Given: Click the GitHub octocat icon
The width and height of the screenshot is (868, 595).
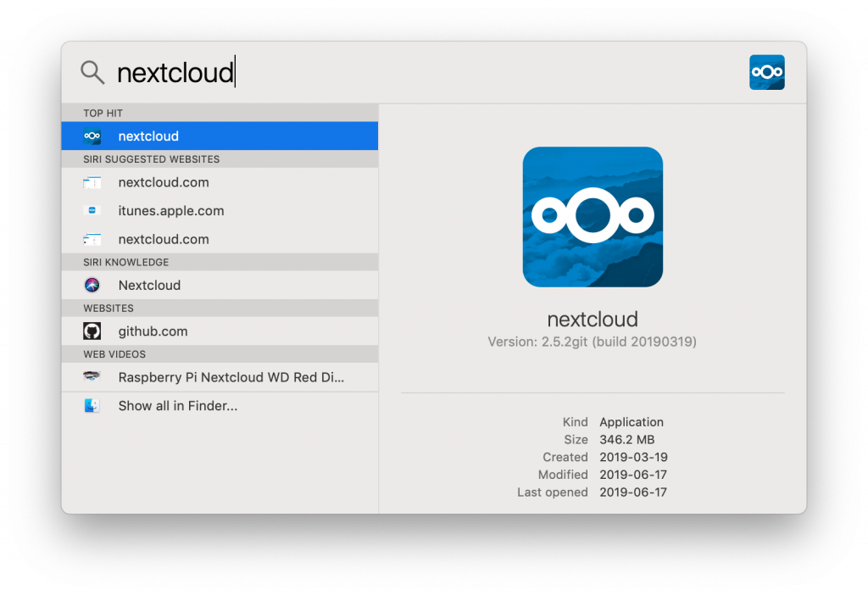Looking at the screenshot, I should [x=92, y=331].
